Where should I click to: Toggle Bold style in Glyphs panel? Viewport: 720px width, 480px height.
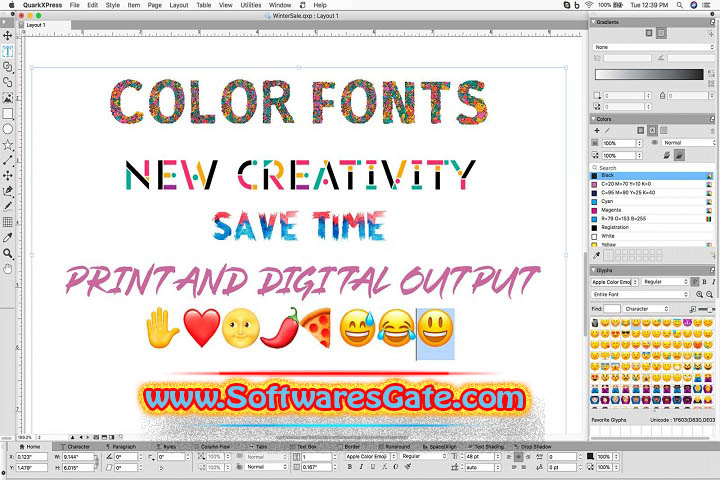(704, 282)
